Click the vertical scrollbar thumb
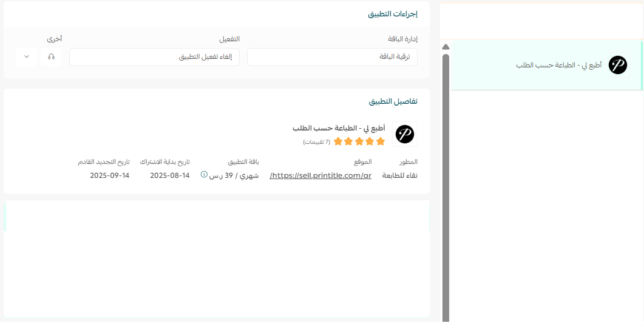Image resolution: width=644 pixels, height=323 pixels. click(x=446, y=188)
